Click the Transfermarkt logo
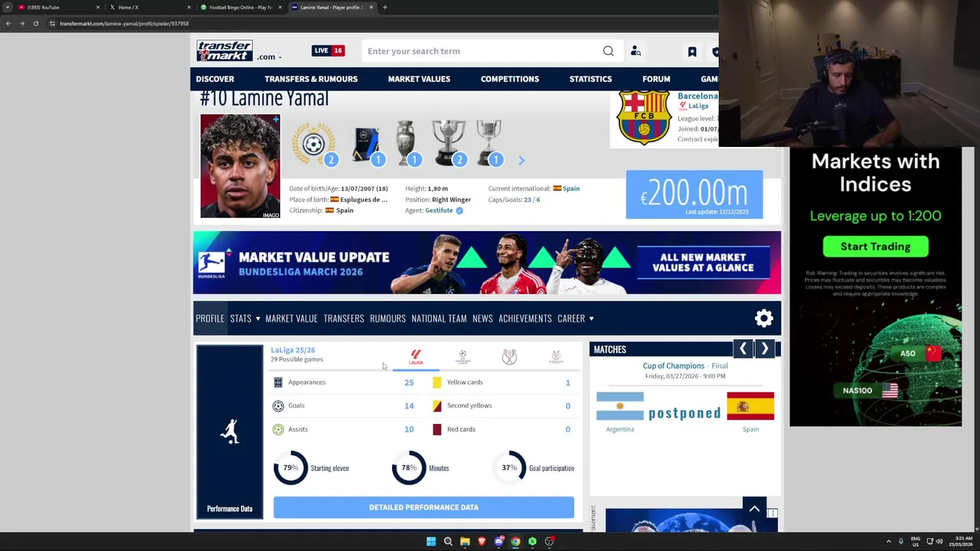The width and height of the screenshot is (980, 551). click(224, 51)
